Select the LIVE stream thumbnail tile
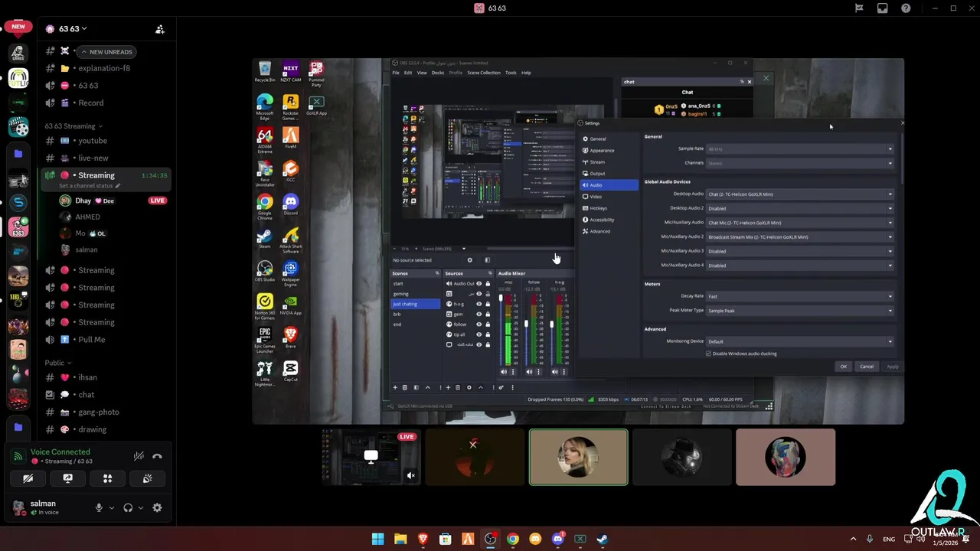 (371, 458)
